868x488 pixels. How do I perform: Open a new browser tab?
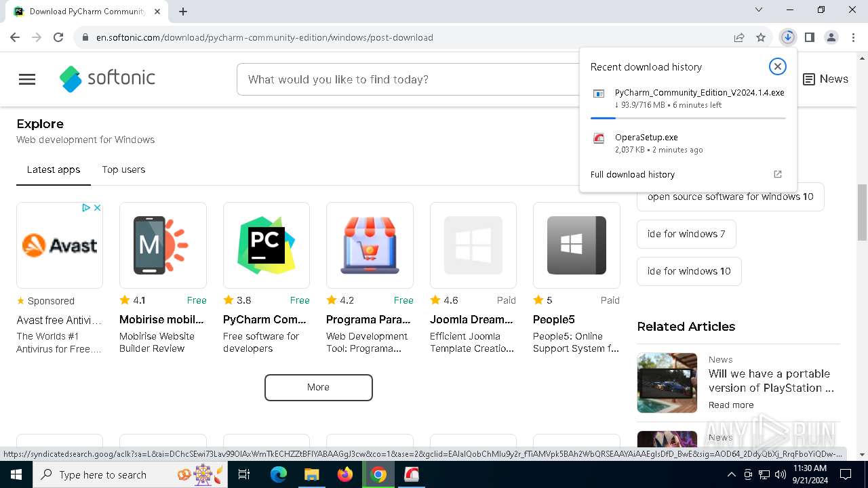coord(183,11)
